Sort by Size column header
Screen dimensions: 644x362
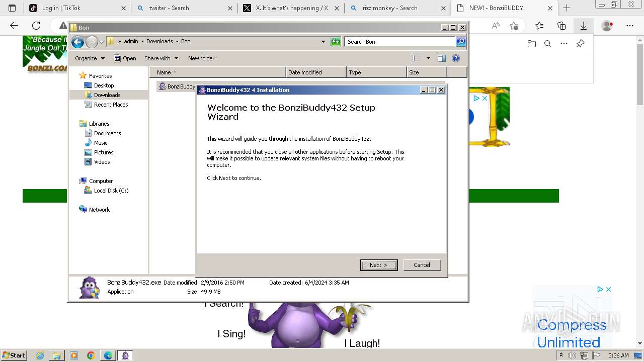[x=427, y=72]
